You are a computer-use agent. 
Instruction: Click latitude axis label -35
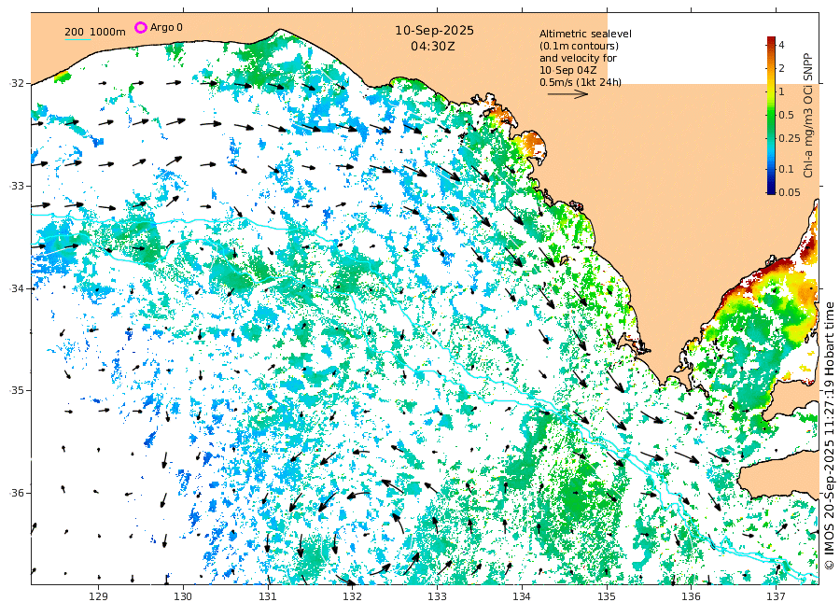16,390
